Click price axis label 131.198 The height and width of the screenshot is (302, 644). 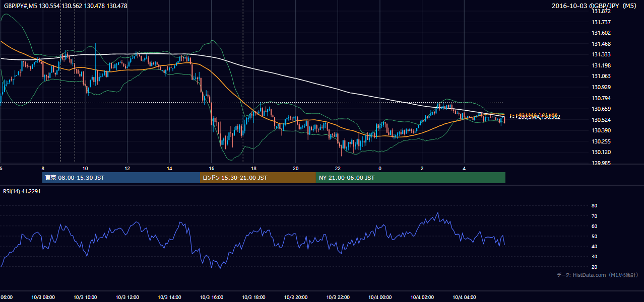pyautogui.click(x=601, y=65)
